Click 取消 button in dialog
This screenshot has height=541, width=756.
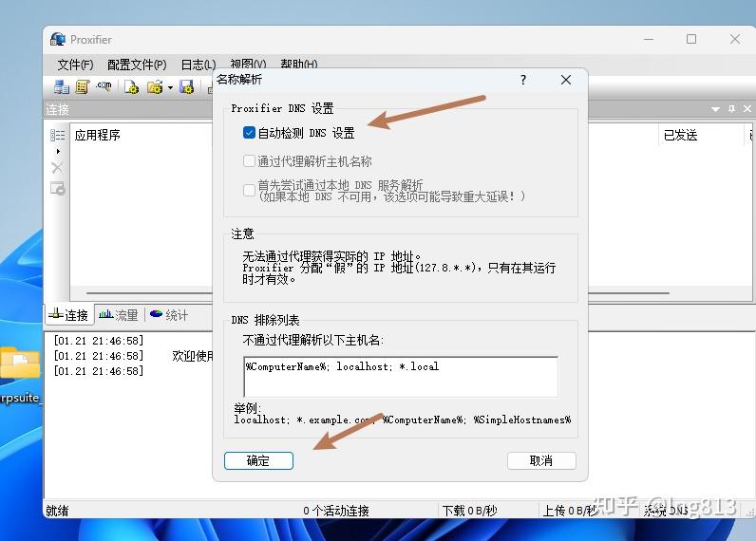(x=541, y=460)
